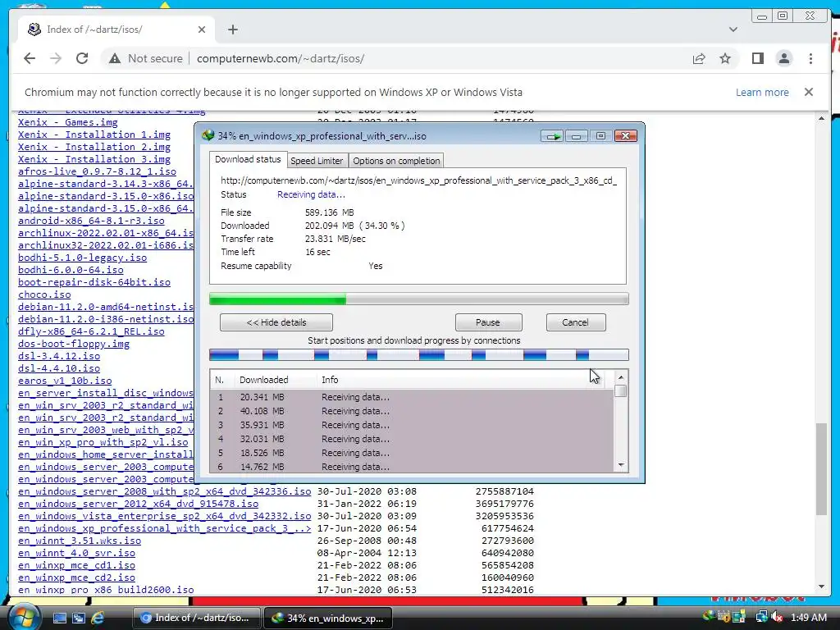The width and height of the screenshot is (840, 630).
Task: Go forward in browser history
Action: (56, 58)
